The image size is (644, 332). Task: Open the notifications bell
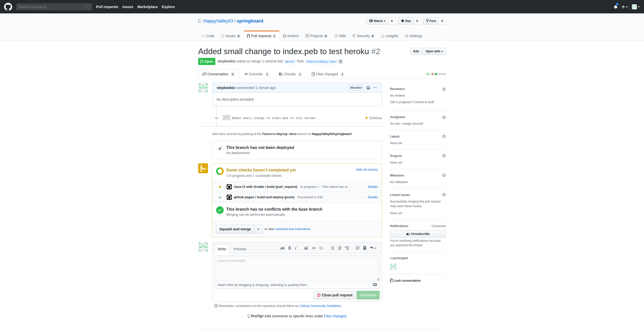coord(616,7)
